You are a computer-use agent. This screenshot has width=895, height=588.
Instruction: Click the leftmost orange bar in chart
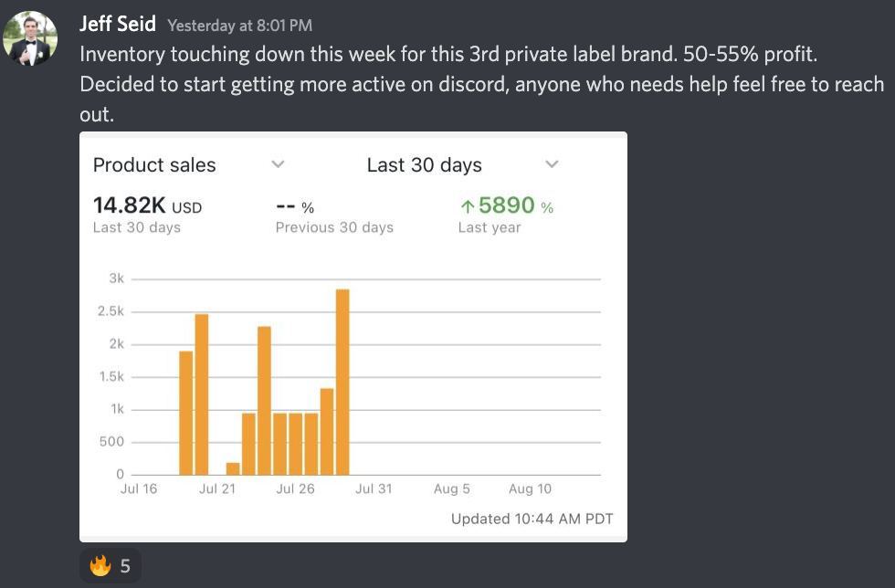tap(185, 413)
